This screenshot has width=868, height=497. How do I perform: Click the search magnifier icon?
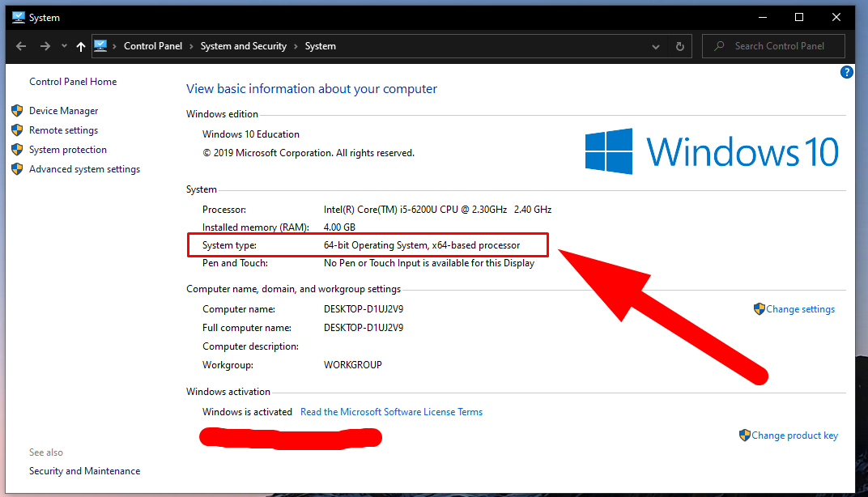point(719,46)
